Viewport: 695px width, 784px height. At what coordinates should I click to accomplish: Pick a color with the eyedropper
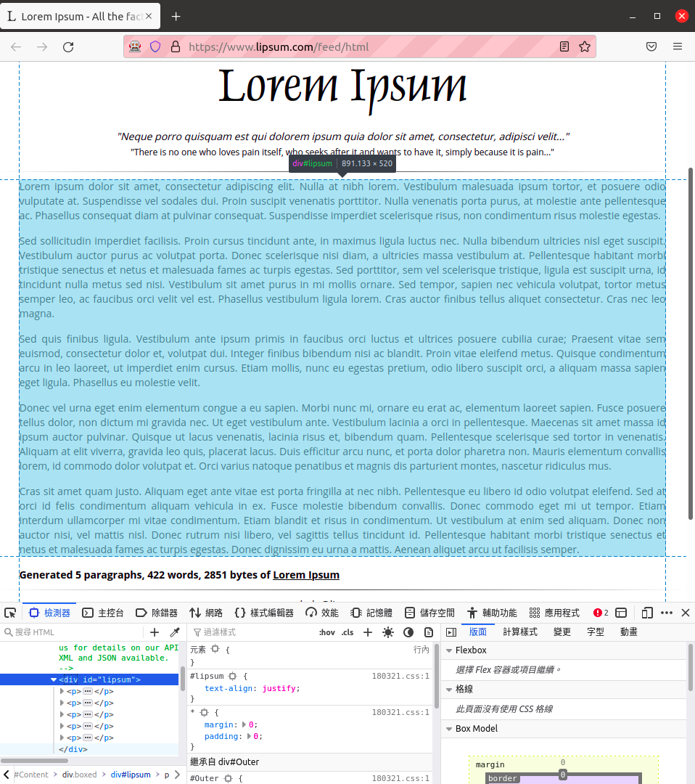pyautogui.click(x=175, y=632)
